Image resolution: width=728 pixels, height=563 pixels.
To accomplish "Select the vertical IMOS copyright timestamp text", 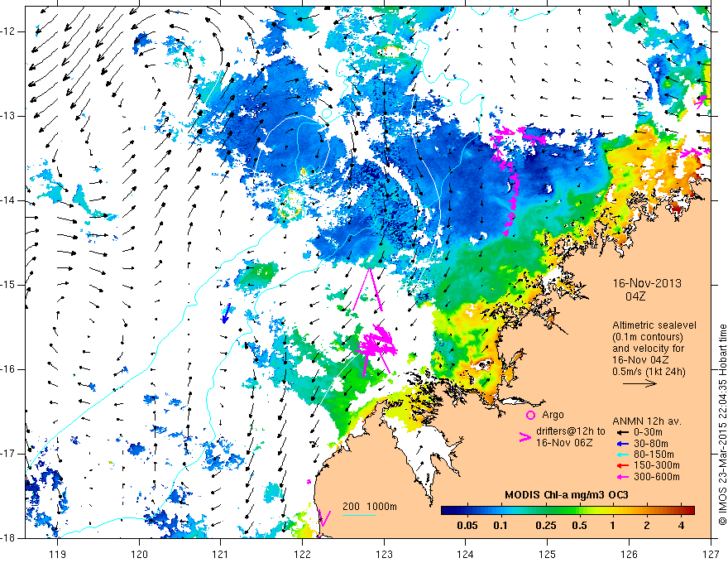I will coord(722,425).
